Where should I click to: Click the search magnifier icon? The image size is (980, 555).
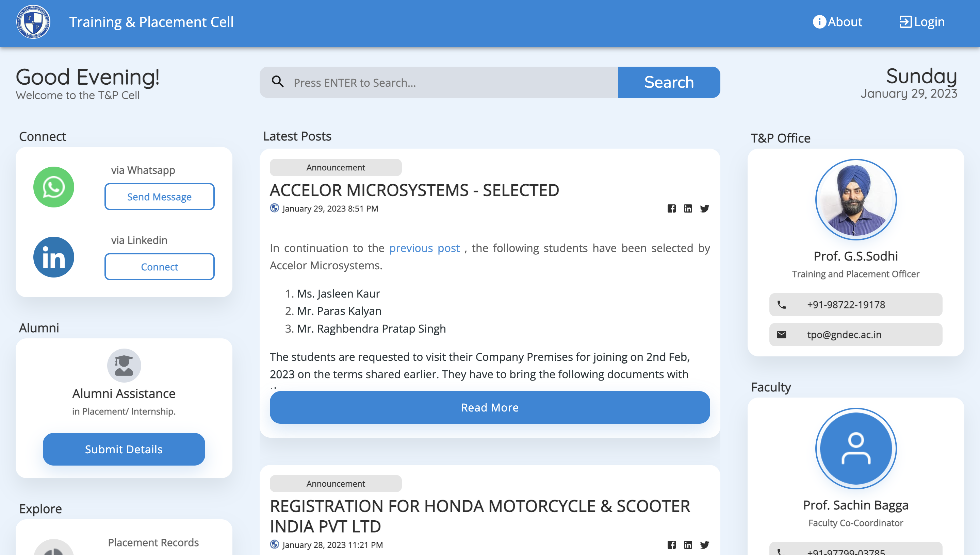click(278, 82)
